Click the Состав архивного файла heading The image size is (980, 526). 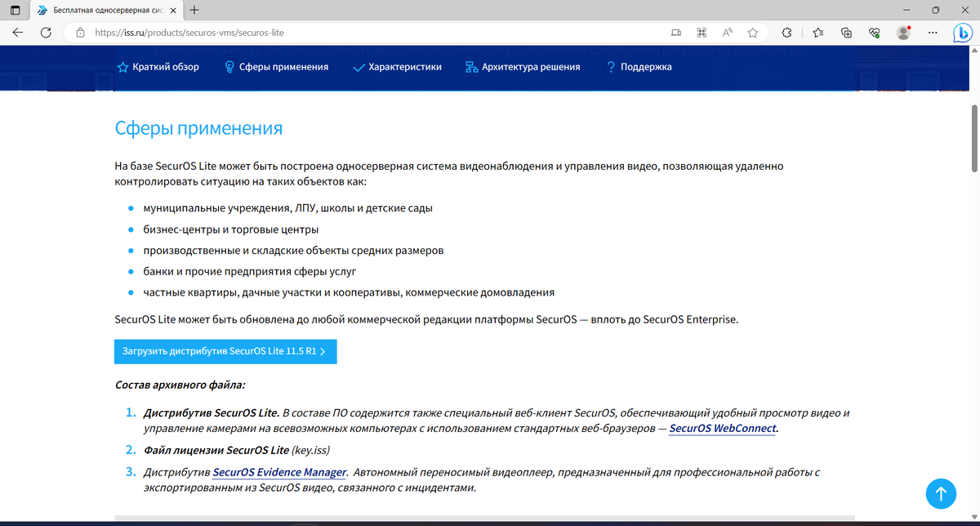180,384
